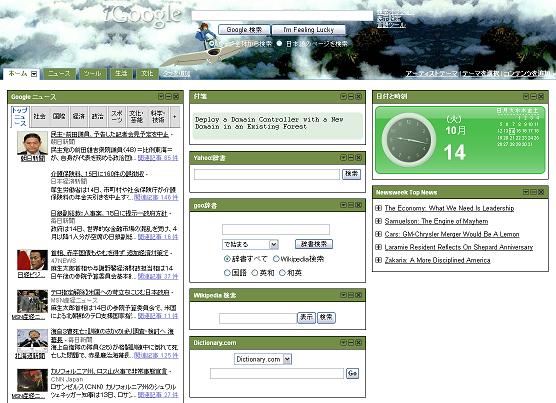Select Wikipedia検索 radio in goo辞書
Viewport: 556px width, 403px height.
coord(276,259)
